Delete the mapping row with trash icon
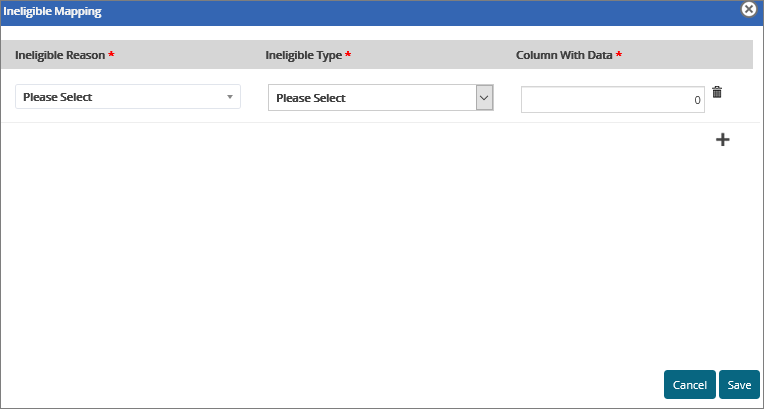The image size is (764, 409). [716, 93]
